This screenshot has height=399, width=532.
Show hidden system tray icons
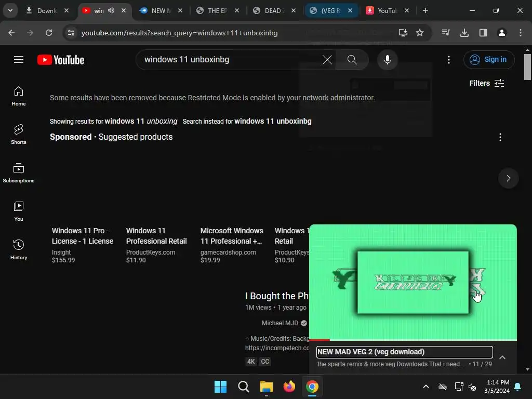pos(426,387)
